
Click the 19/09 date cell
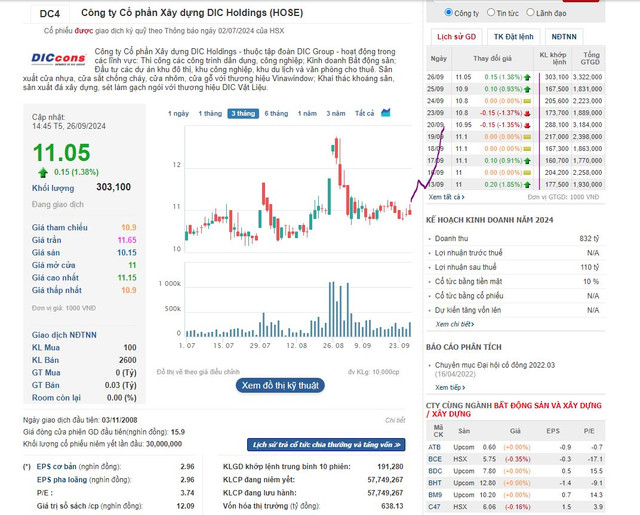[x=436, y=137]
